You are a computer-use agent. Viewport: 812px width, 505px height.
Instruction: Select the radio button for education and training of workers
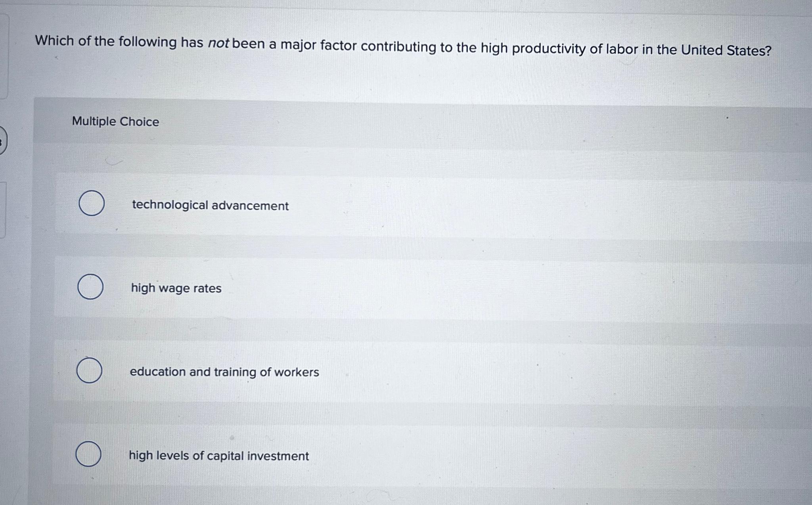(x=90, y=370)
